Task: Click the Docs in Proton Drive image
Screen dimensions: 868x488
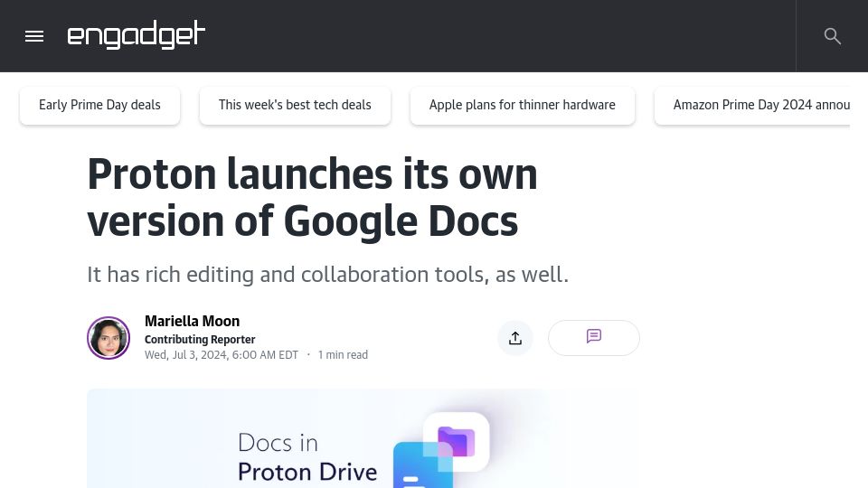Action: click(x=363, y=438)
